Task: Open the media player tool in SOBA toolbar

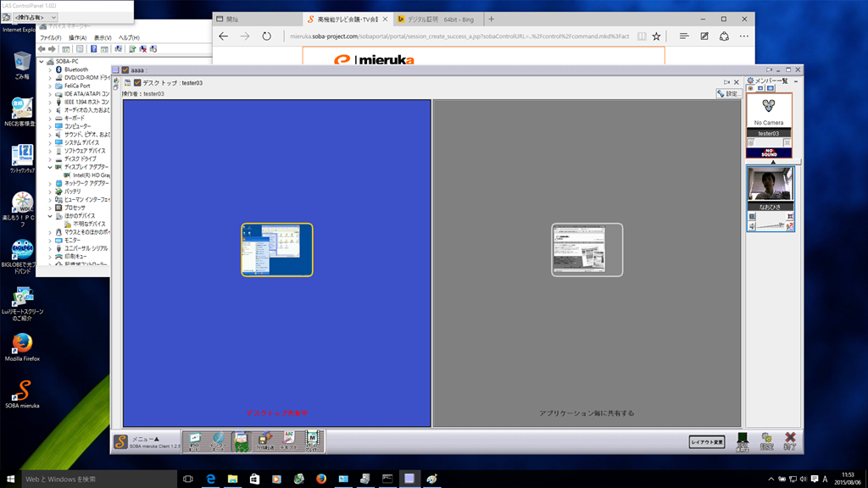Action: (312, 441)
